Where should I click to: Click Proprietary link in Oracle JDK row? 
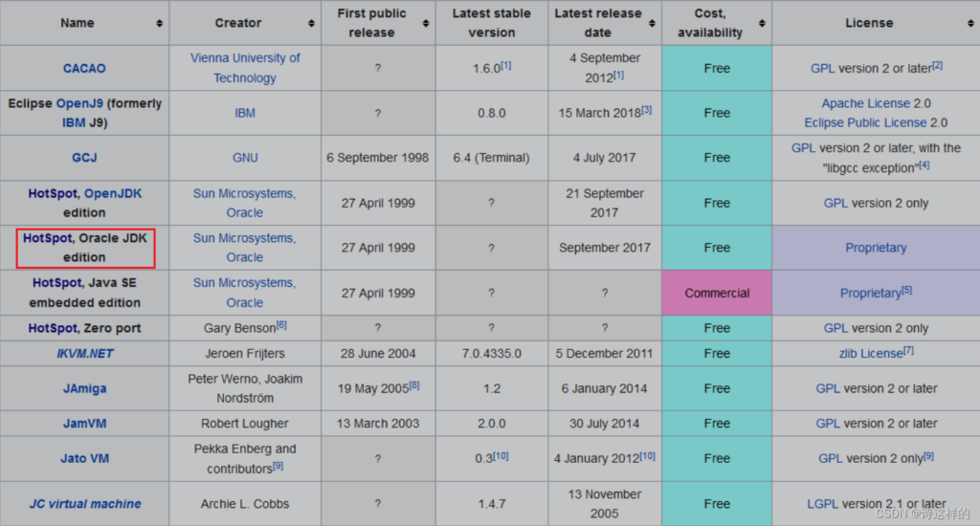point(876,248)
